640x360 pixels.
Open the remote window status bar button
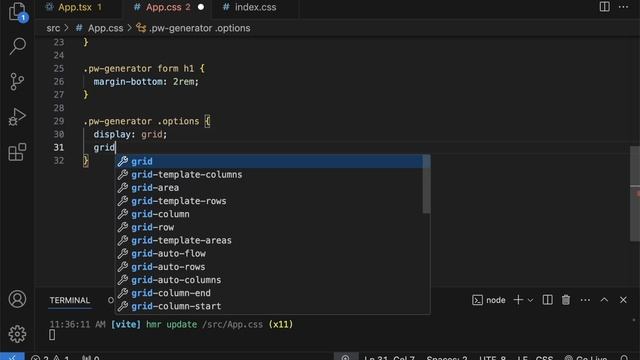[12, 357]
